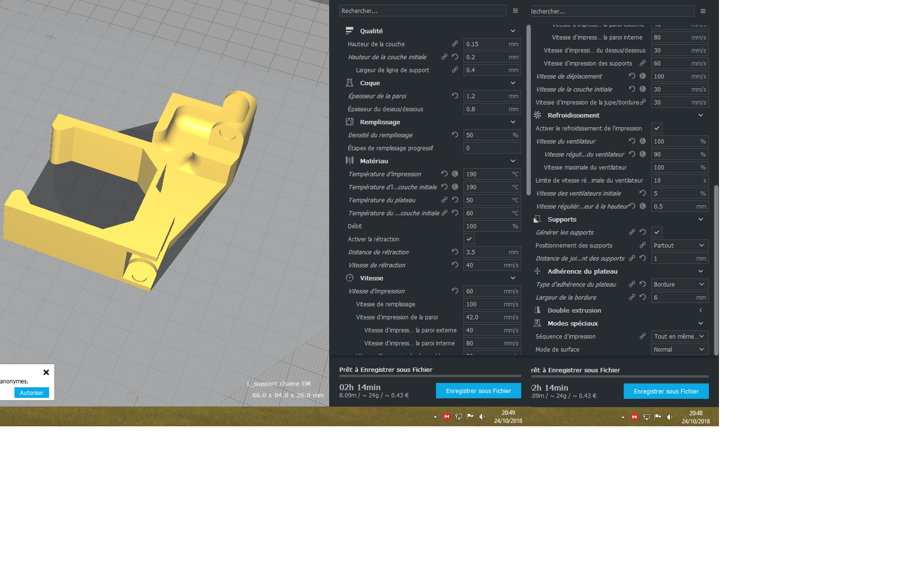Click the link icon for Générer les supports
Image resolution: width=924 pixels, height=578 pixels.
[x=632, y=232]
